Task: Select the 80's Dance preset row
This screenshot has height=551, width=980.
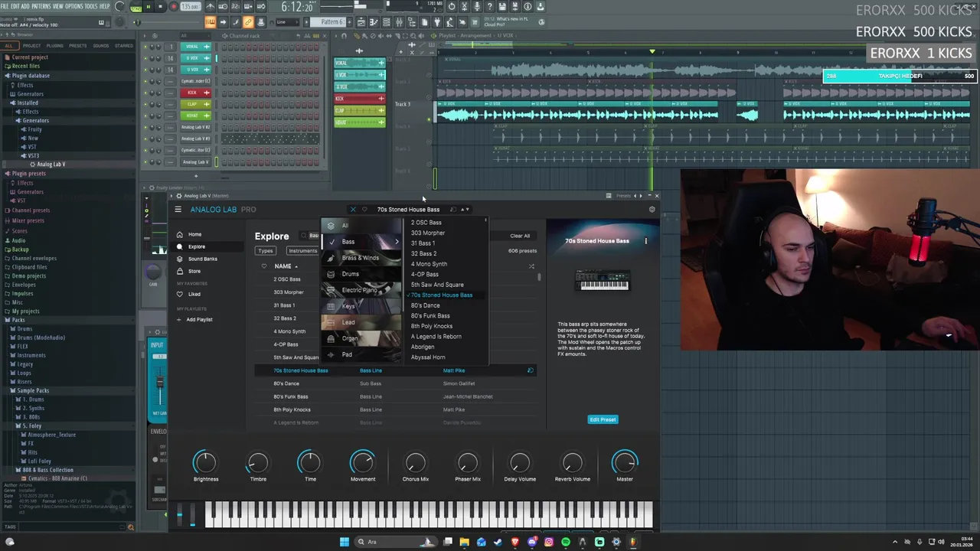Action: click(x=394, y=383)
